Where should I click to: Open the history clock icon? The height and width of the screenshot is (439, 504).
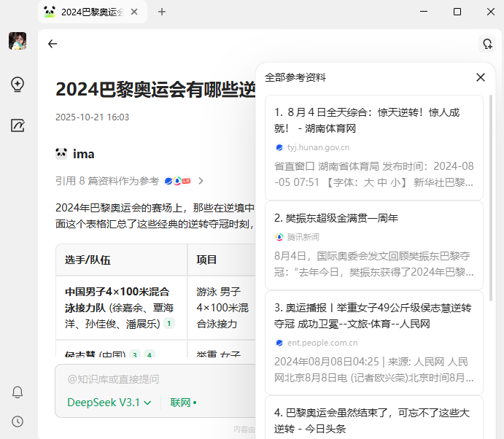pos(18,421)
